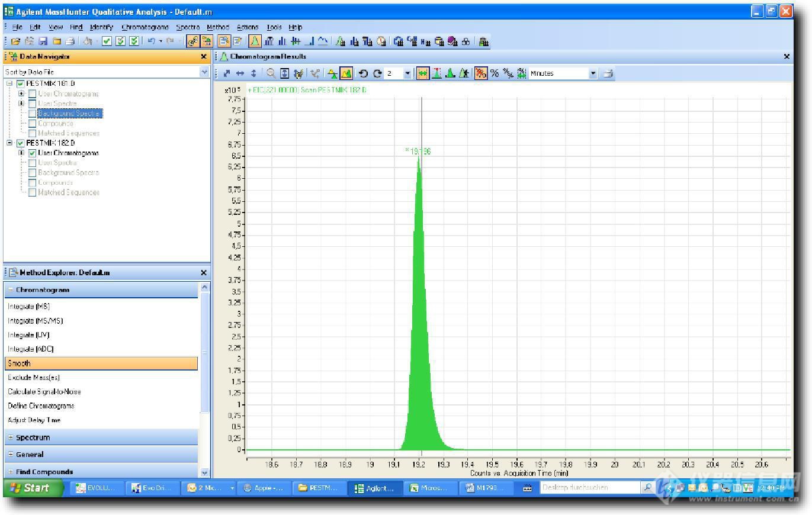Open data file from main toolbar

(15, 41)
